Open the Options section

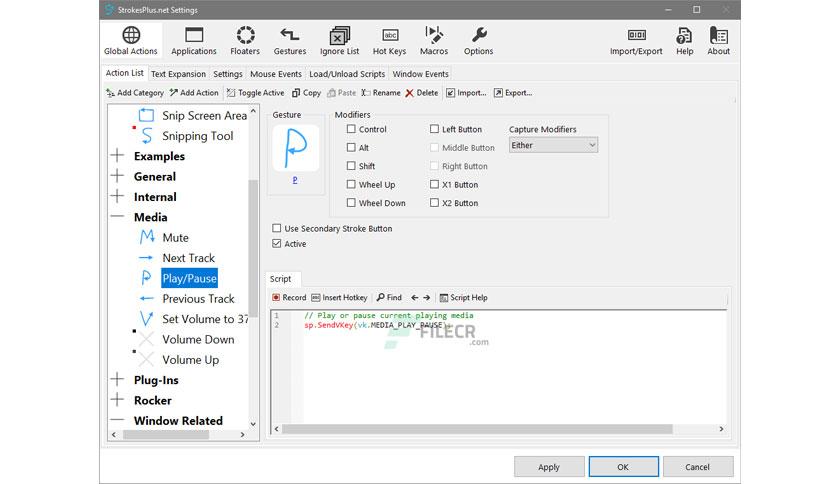[478, 41]
